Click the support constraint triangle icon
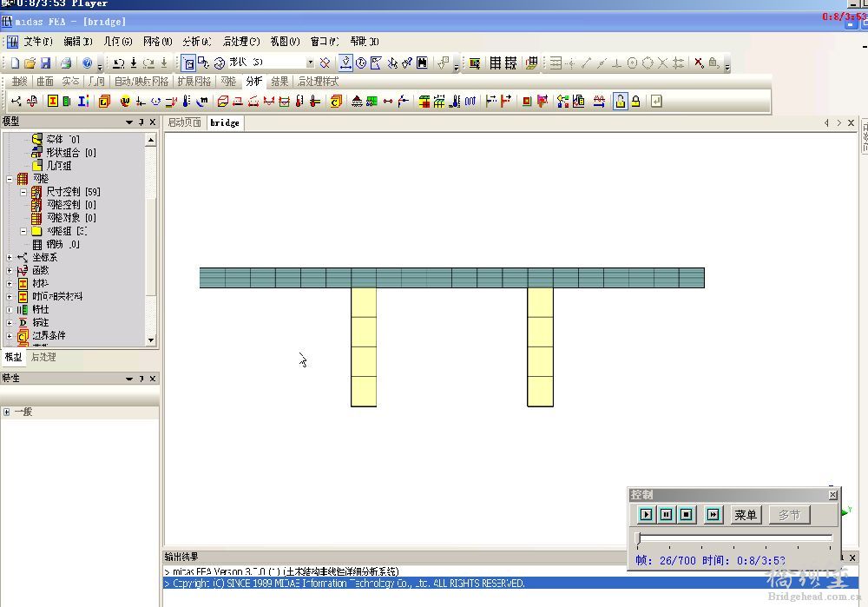The image size is (868, 607). pos(357,101)
